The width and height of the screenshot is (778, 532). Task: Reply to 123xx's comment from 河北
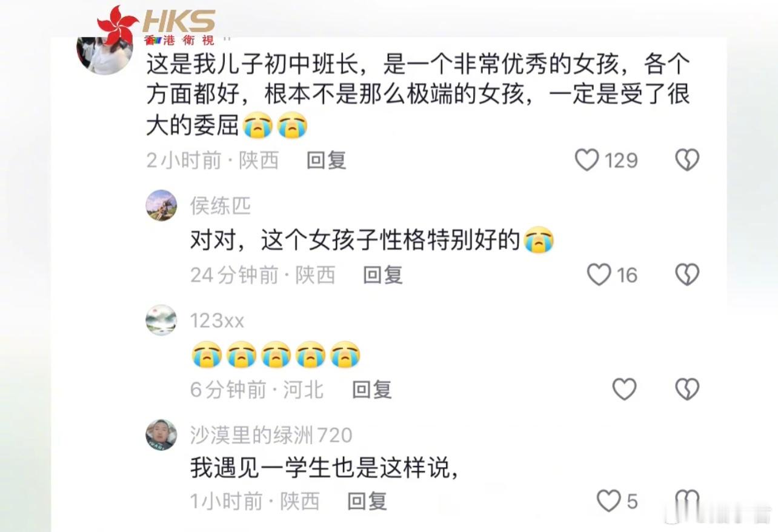pos(372,390)
